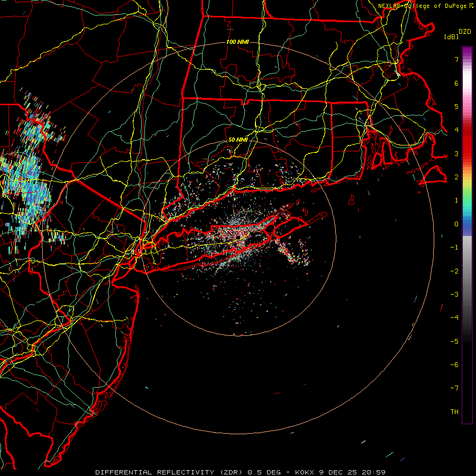This screenshot has width=476, height=476.
Task: Click the color scale value 0
Action: click(456, 224)
